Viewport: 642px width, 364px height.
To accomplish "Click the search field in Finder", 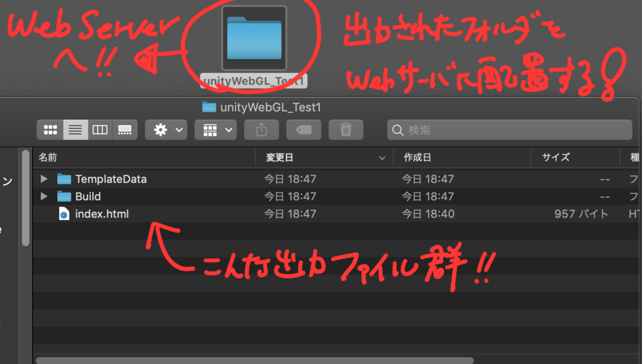I will point(510,130).
